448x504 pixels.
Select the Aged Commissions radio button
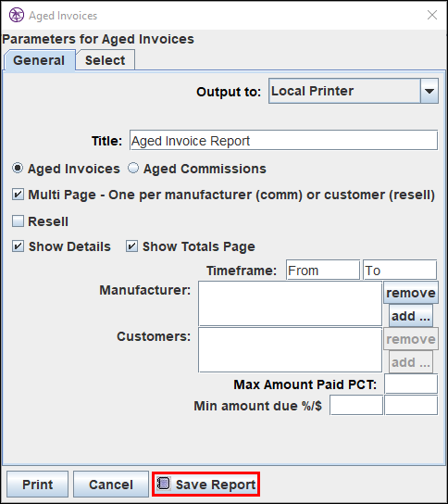click(x=133, y=168)
